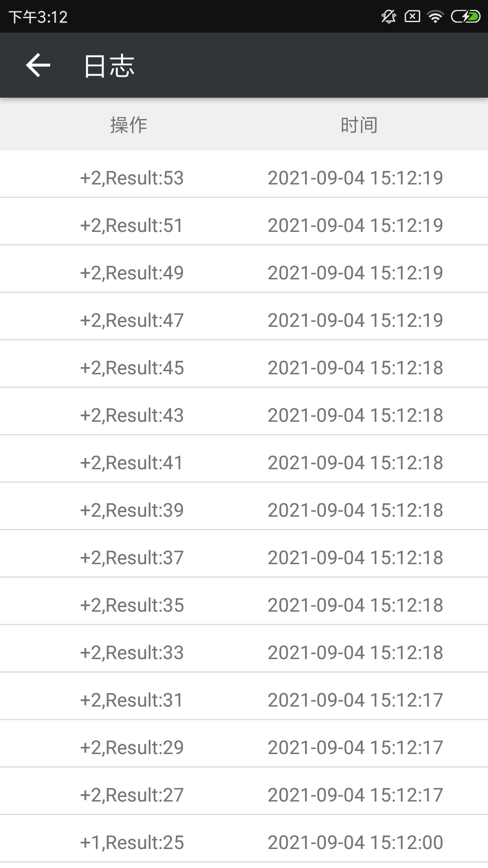Tap the battery charging icon
Viewport: 488px width, 868px height.
[x=465, y=17]
